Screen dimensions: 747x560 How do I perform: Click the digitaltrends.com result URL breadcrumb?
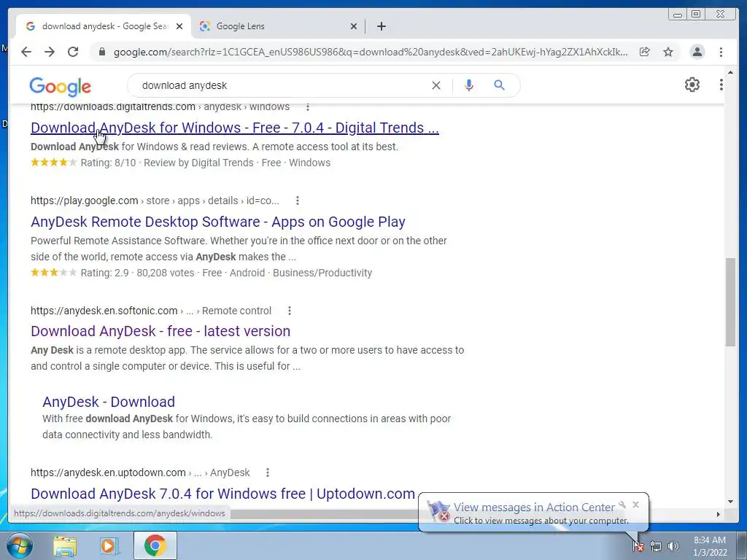(x=160, y=106)
